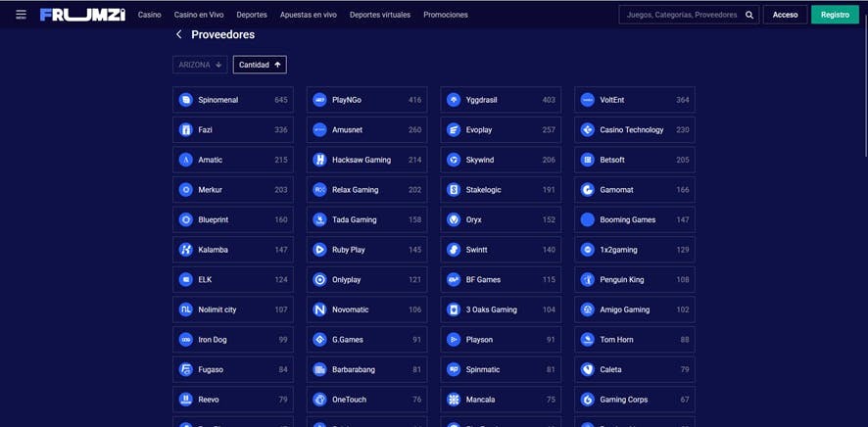868x427 pixels.
Task: Click the Stakelogic provider icon
Action: pyautogui.click(x=454, y=189)
